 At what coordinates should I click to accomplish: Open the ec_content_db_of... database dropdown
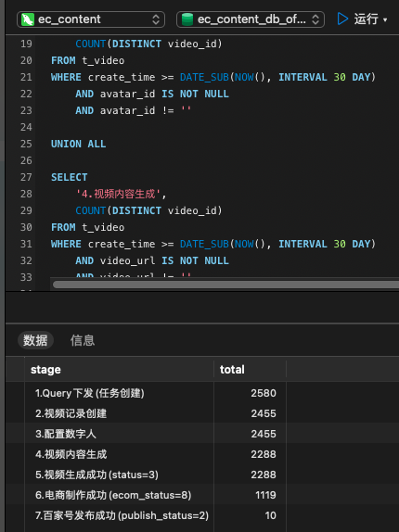[x=251, y=19]
